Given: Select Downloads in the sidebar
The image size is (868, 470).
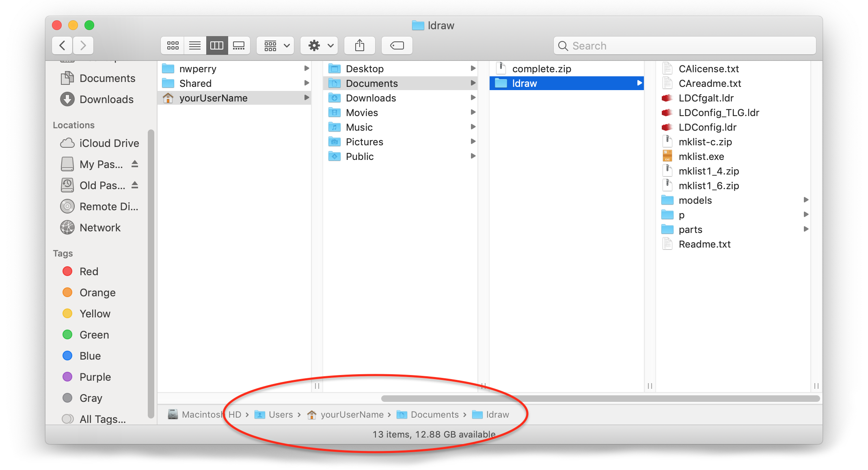Looking at the screenshot, I should coord(106,99).
